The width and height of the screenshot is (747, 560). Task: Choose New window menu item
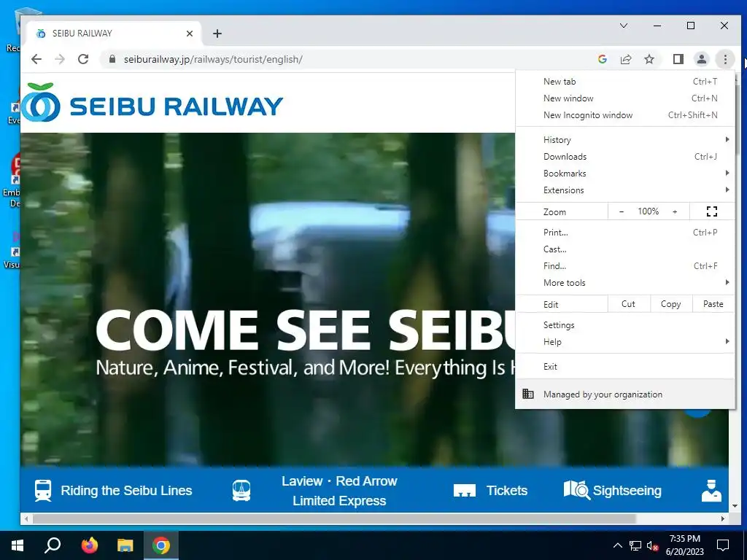pyautogui.click(x=625, y=98)
